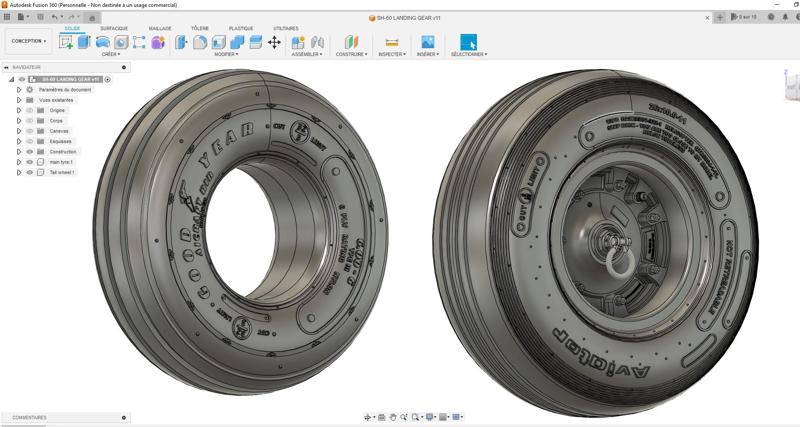Image resolution: width=800 pixels, height=427 pixels.
Task: Select the Move/Copy arrows tool
Action: [x=274, y=42]
